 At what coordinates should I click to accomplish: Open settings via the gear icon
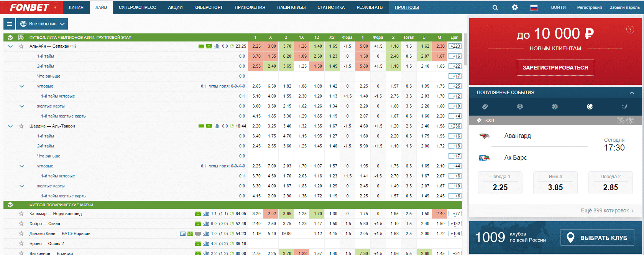click(x=515, y=7)
